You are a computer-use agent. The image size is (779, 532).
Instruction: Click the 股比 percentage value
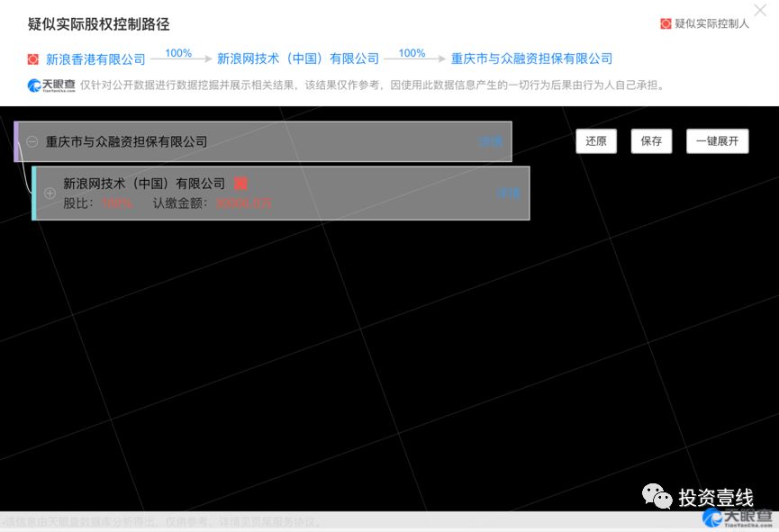point(117,203)
